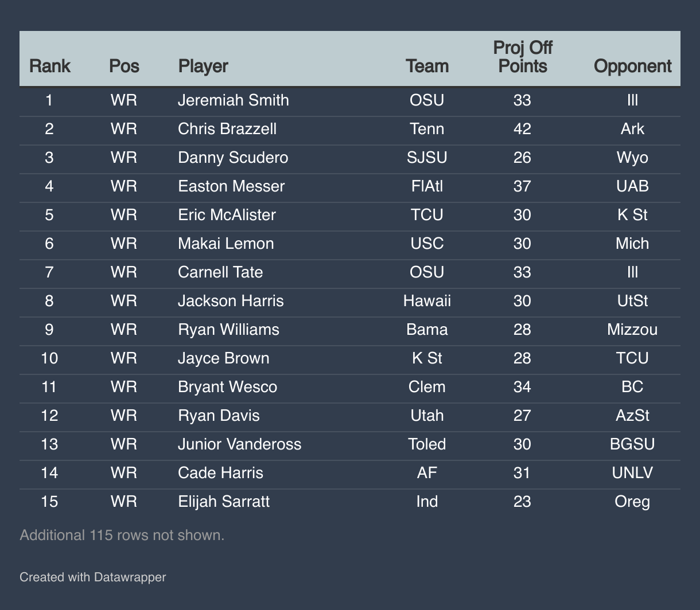Select the Chris Brazzell player cell

(x=227, y=129)
